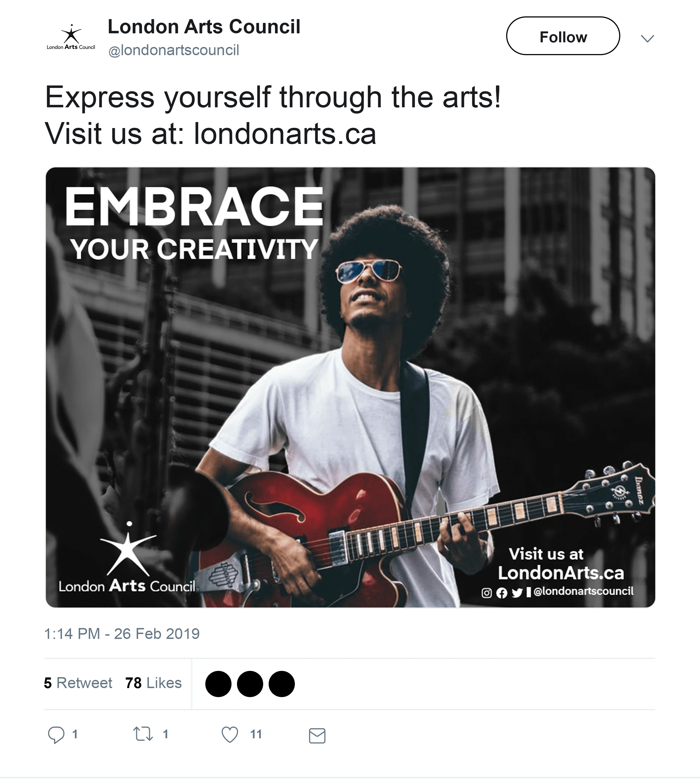Click the third liker avatar circle

281,684
